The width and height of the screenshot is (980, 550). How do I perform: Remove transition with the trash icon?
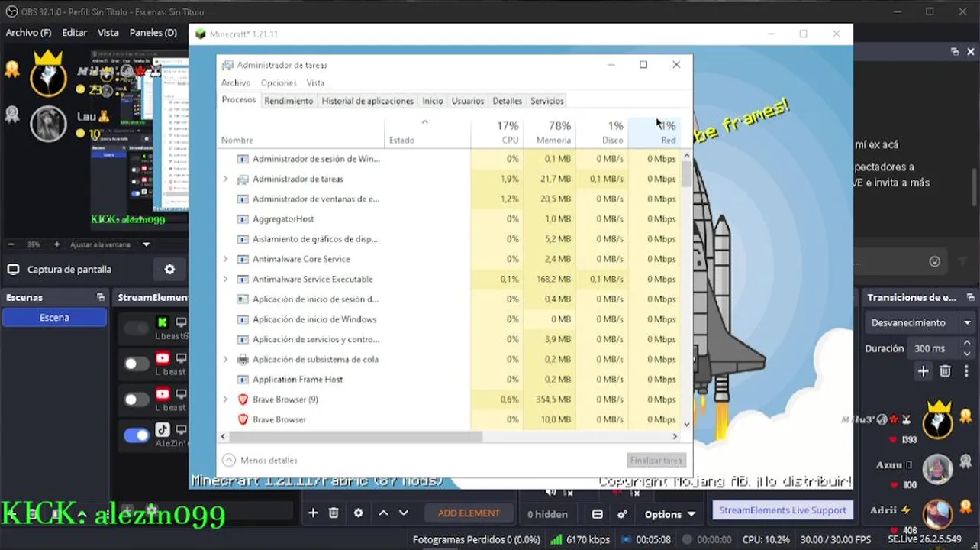coord(945,371)
